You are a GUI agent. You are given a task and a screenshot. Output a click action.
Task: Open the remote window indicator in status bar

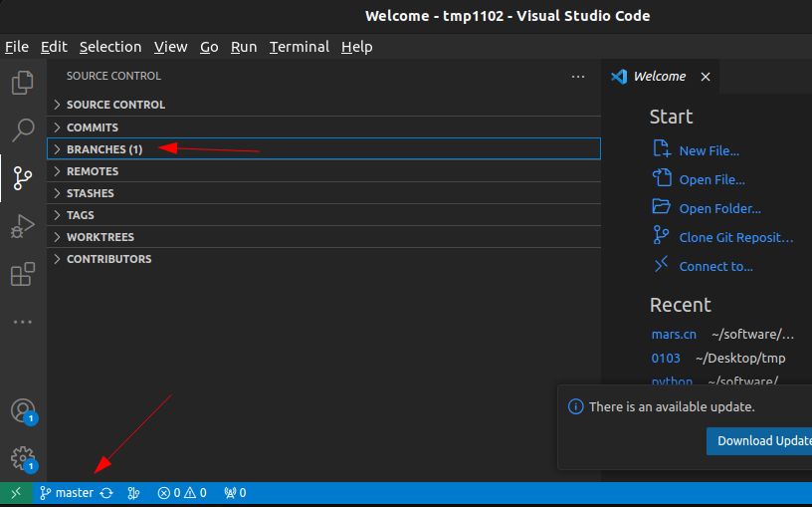(15, 493)
